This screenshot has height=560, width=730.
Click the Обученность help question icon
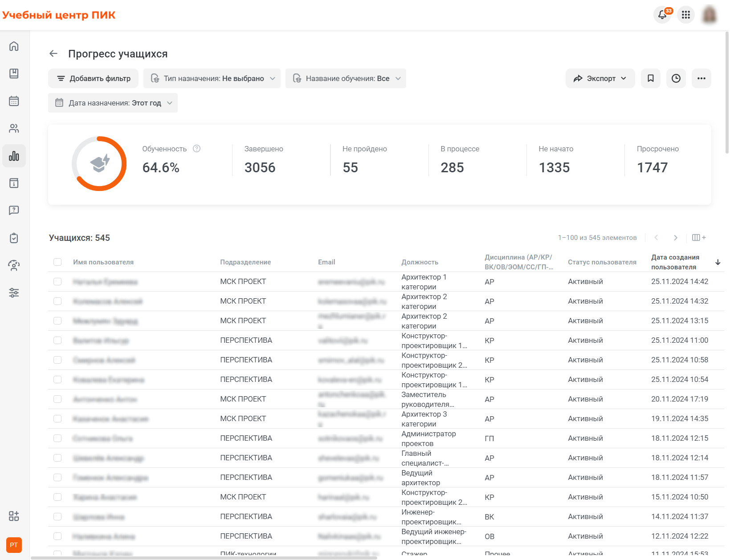196,149
